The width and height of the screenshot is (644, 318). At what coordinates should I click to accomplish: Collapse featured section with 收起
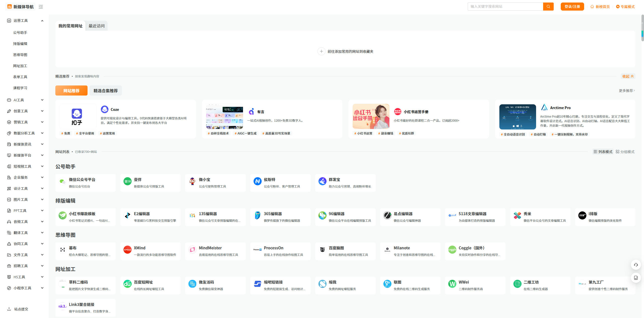(628, 76)
